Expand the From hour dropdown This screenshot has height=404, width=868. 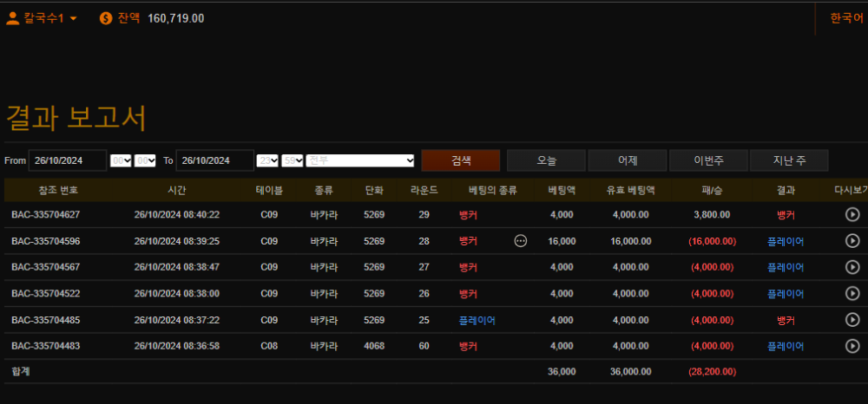point(121,160)
